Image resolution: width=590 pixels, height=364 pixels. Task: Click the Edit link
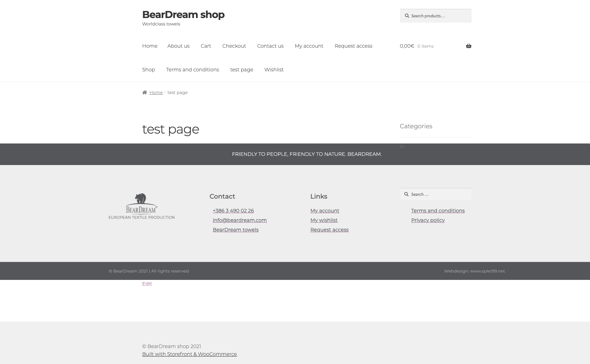point(147,284)
